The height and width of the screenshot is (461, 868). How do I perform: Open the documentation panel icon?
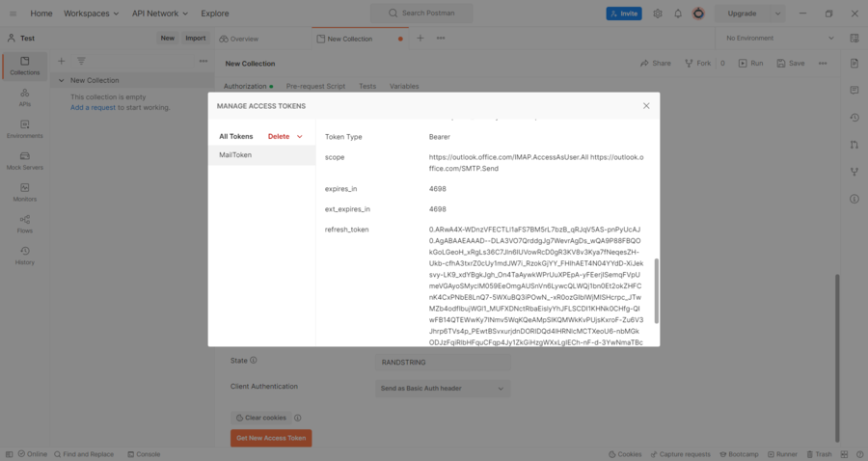click(x=854, y=63)
